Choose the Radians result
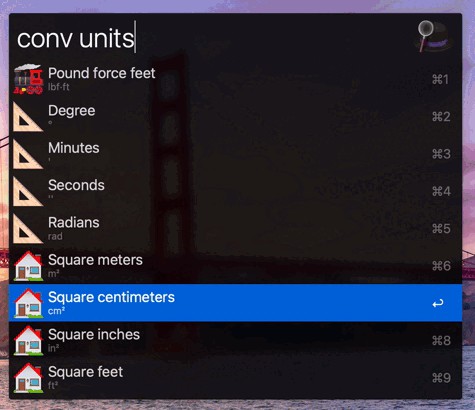The image size is (475, 410). point(235,229)
